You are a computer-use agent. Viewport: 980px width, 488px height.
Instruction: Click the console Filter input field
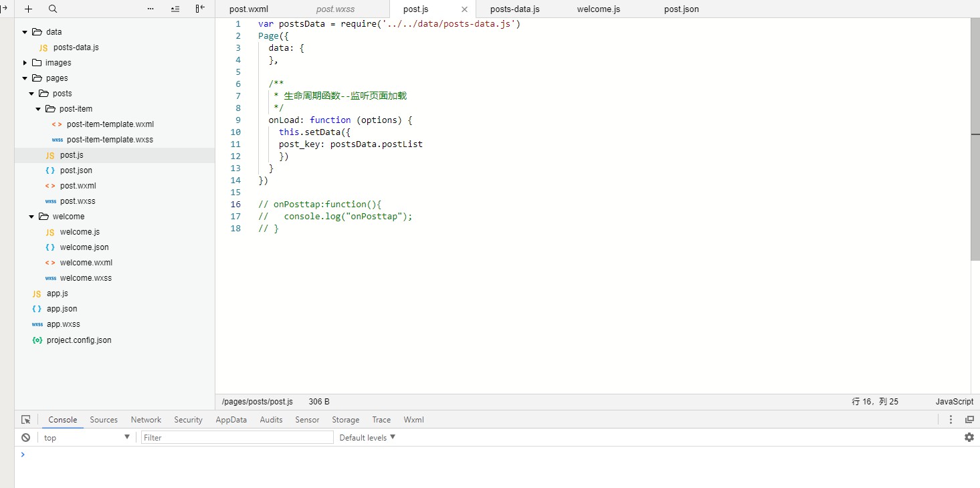(237, 437)
